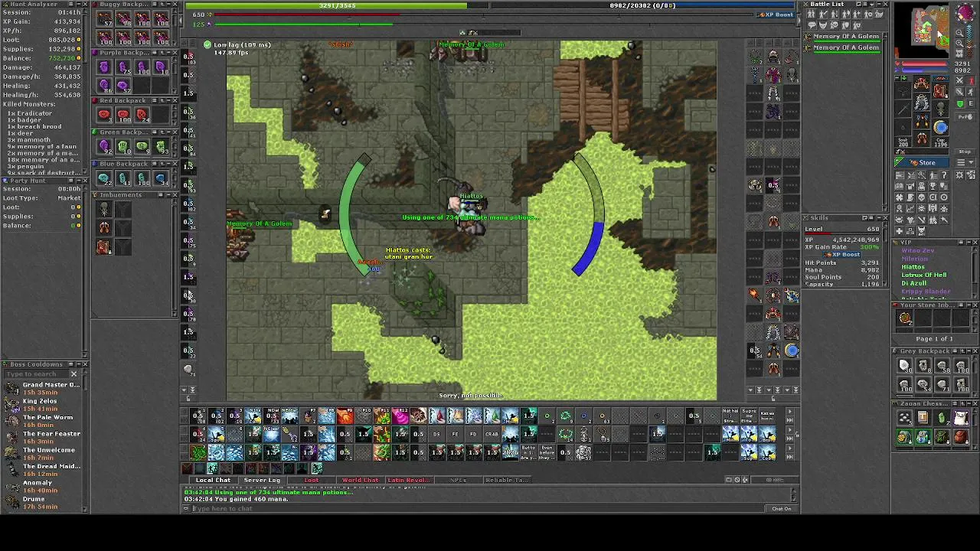The width and height of the screenshot is (980, 551).
Task: Open the Latin Revol... chat tab
Action: tap(408, 480)
